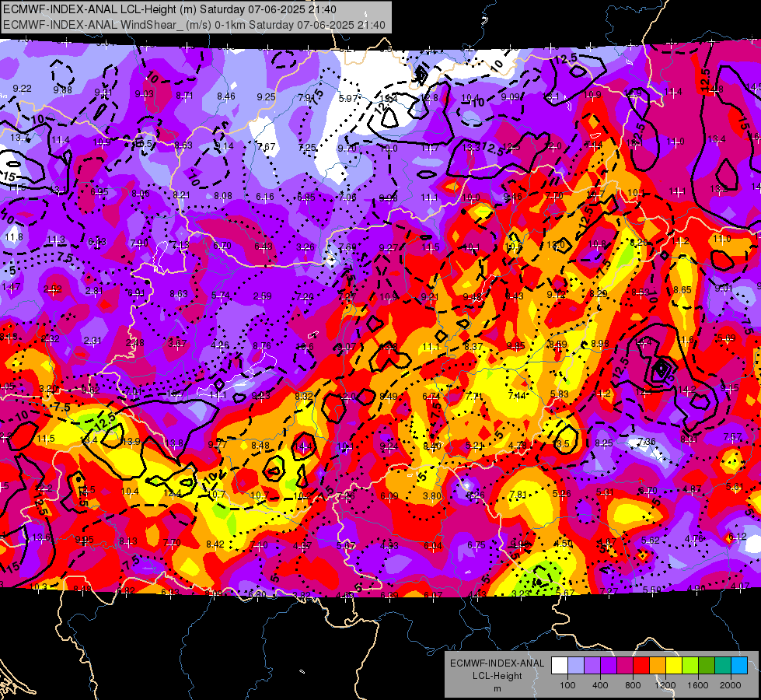The height and width of the screenshot is (700, 761).
Task: Click the grid value 4.26
Action: (220, 345)
